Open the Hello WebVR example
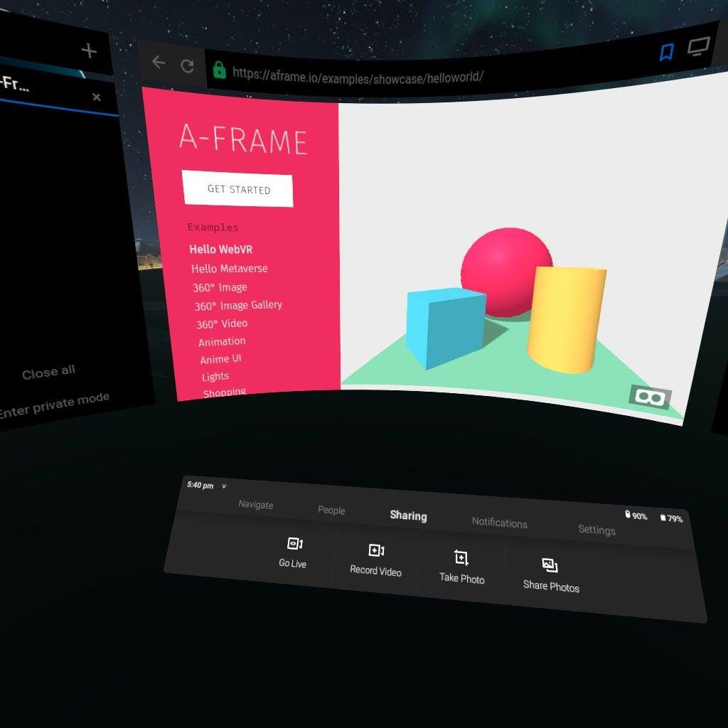Viewport: 728px width, 728px height. coord(221,250)
